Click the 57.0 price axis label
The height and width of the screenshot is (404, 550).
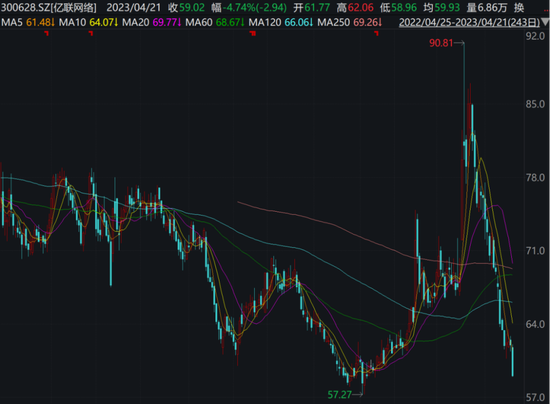point(535,397)
